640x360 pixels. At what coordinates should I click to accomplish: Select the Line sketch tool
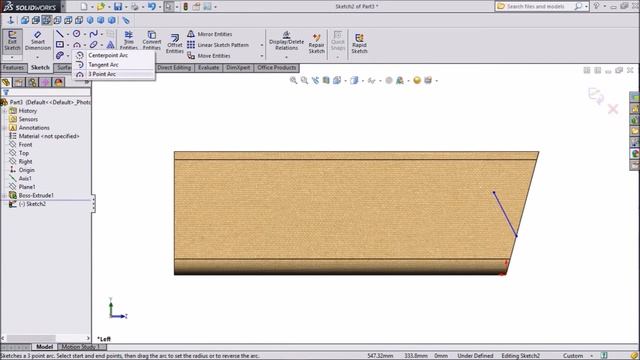(x=60, y=34)
